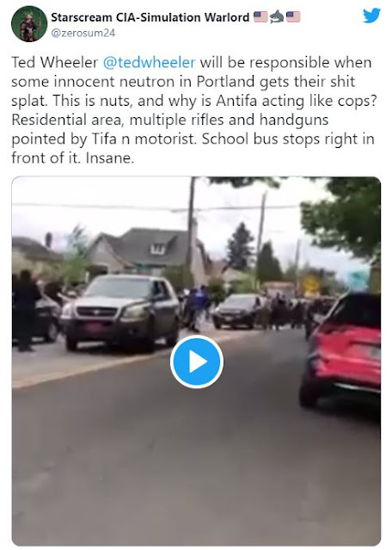The height and width of the screenshot is (550, 392).
Task: Click the red car in video thumbnail
Action: coord(340,351)
